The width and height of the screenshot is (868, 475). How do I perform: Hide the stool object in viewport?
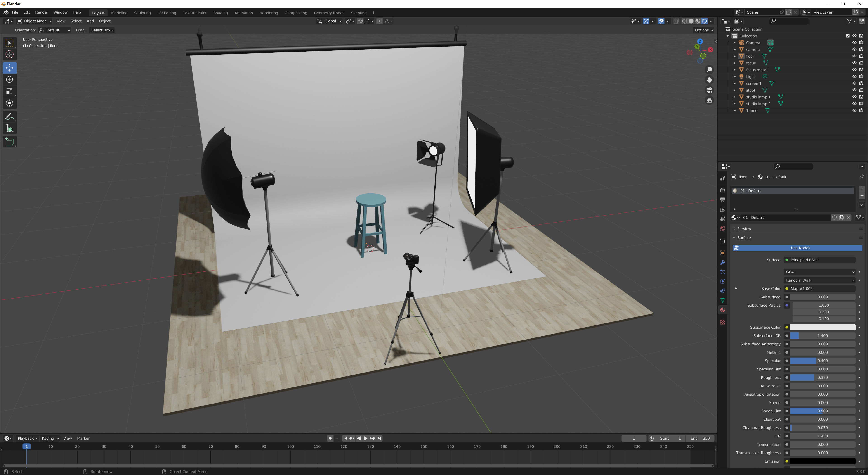point(854,90)
